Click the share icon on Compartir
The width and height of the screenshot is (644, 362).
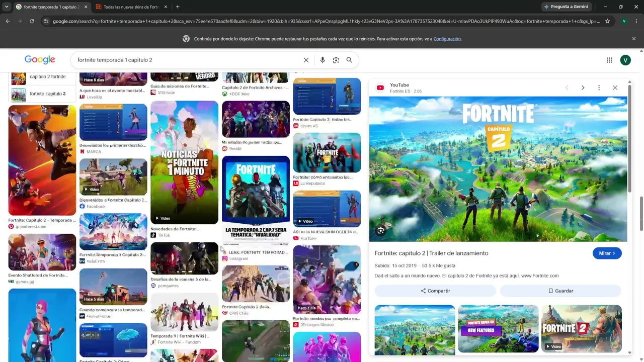pos(423,291)
